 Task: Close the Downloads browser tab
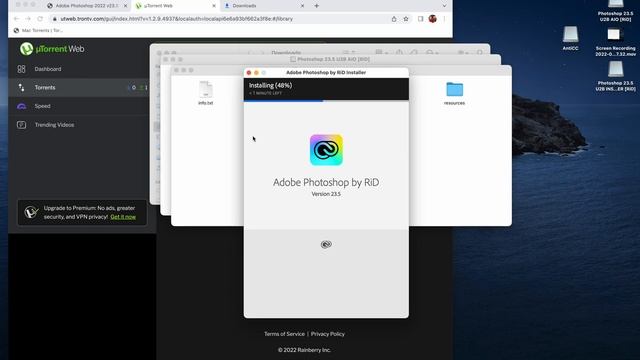click(302, 6)
